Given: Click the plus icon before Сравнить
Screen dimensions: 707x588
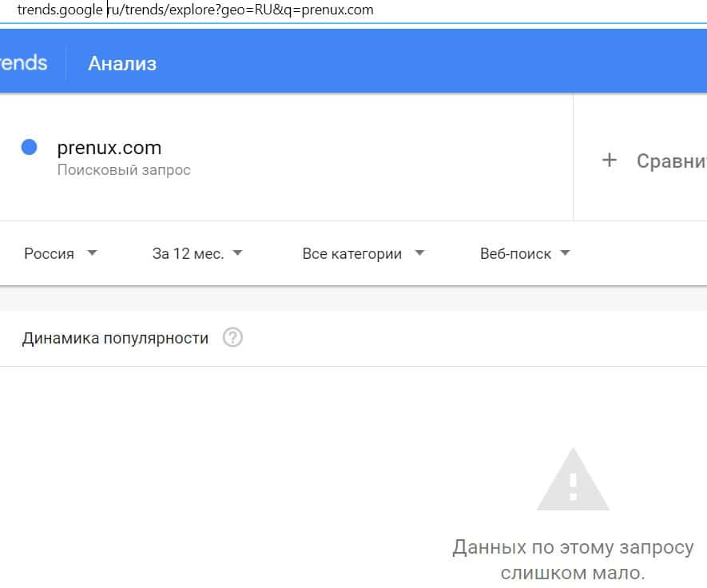Looking at the screenshot, I should [x=610, y=161].
